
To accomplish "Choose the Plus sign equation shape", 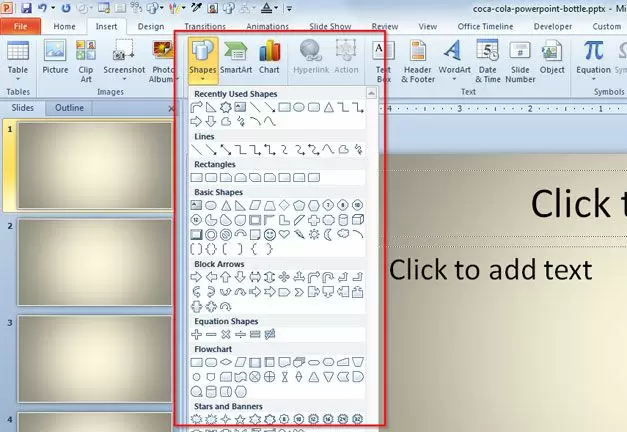I will (x=197, y=333).
